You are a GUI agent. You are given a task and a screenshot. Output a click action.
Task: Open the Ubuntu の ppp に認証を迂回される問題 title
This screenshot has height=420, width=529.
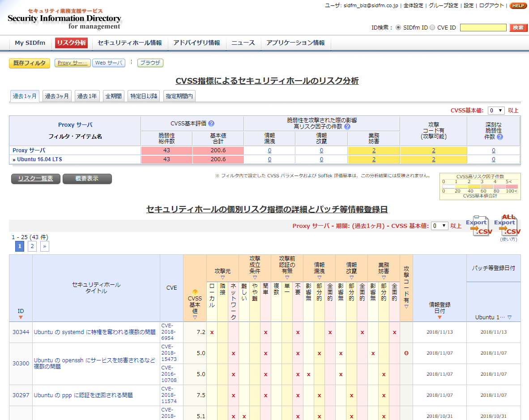coord(83,395)
